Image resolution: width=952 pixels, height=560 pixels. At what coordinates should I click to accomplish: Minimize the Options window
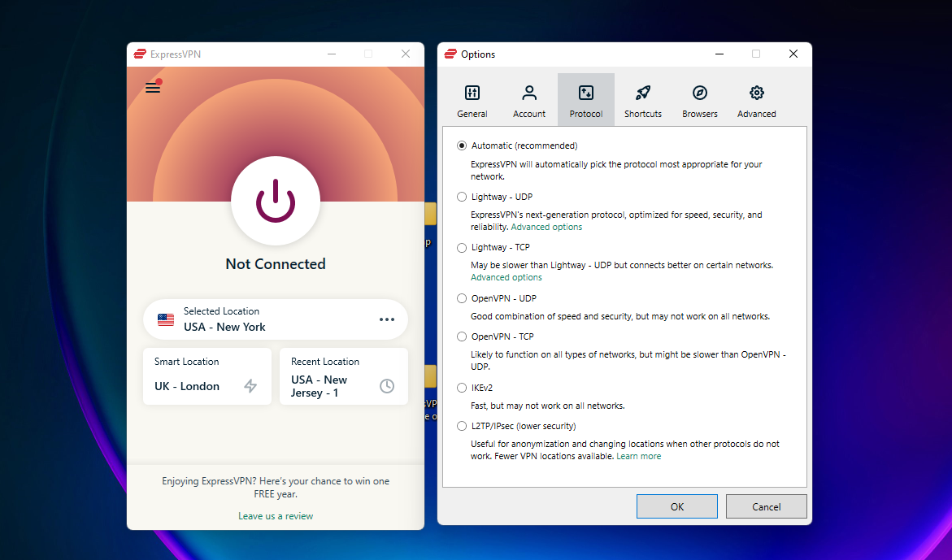pos(719,54)
